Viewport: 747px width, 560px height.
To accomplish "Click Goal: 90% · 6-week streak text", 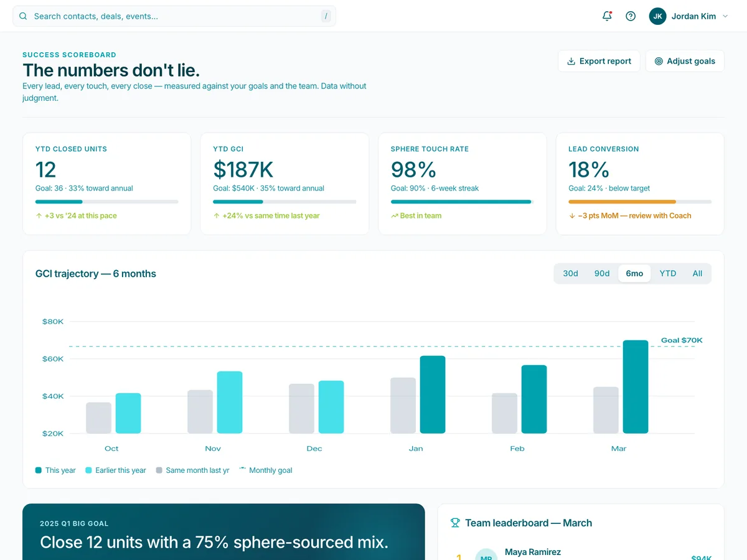I will [x=435, y=188].
